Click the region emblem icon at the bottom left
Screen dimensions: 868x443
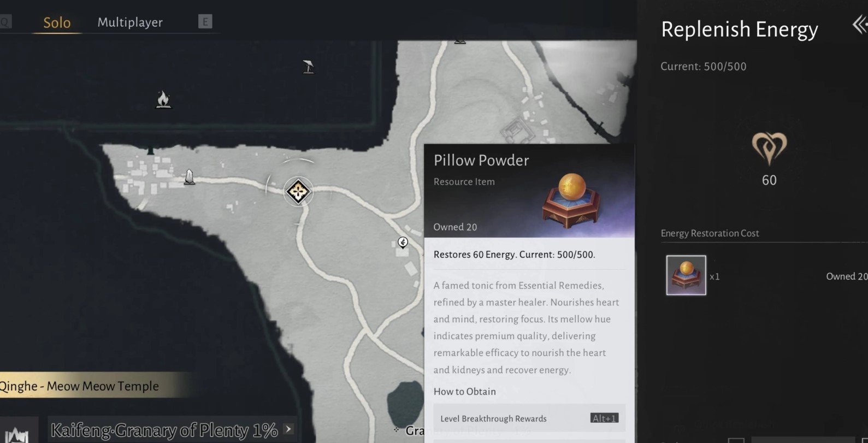[x=17, y=433]
